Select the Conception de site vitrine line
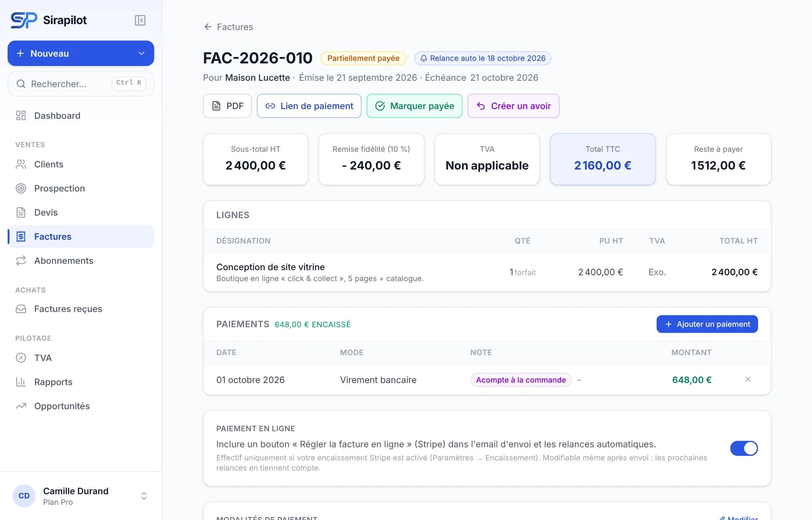This screenshot has height=520, width=812. [487, 272]
